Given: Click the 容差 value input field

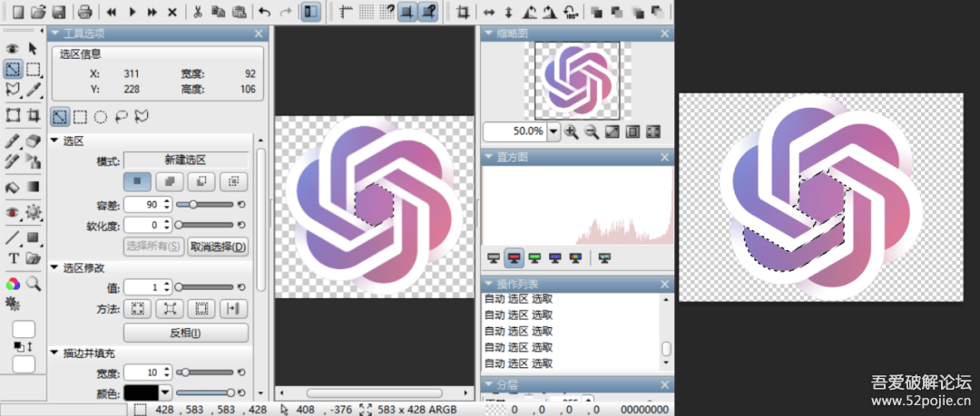Looking at the screenshot, I should (x=142, y=204).
